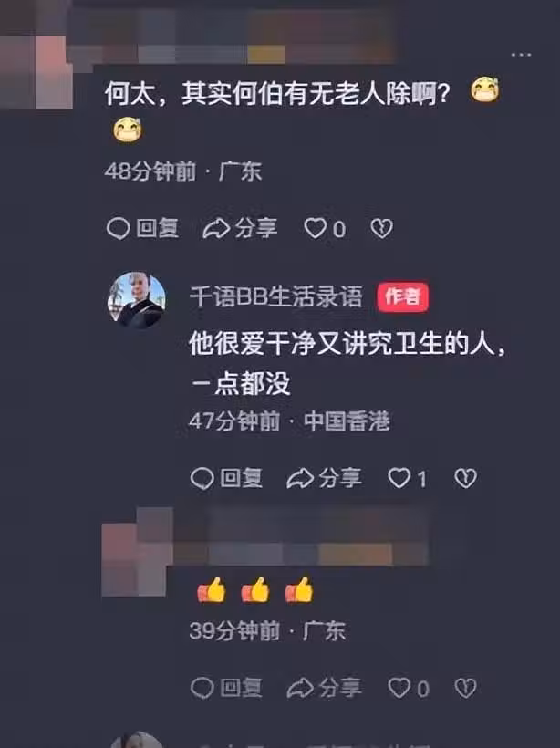
Task: Dislike the top comment with broken heart
Action: (x=381, y=228)
